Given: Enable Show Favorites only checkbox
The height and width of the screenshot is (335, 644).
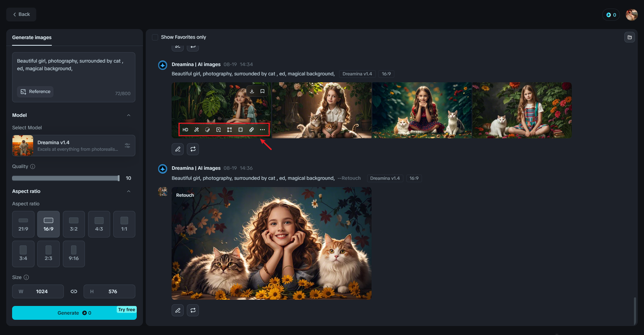Looking at the screenshot, I should tap(155, 37).
